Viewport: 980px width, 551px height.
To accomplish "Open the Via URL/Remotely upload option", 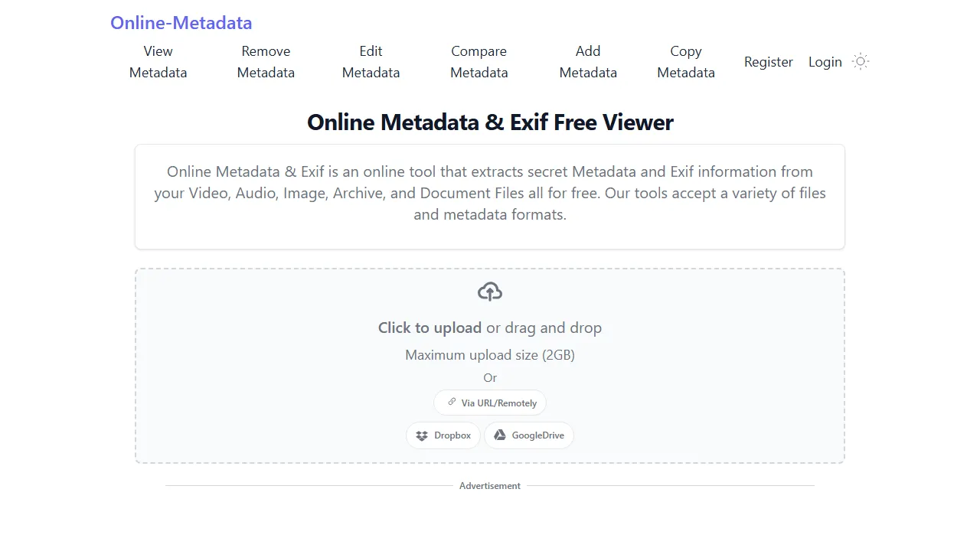I will (490, 402).
